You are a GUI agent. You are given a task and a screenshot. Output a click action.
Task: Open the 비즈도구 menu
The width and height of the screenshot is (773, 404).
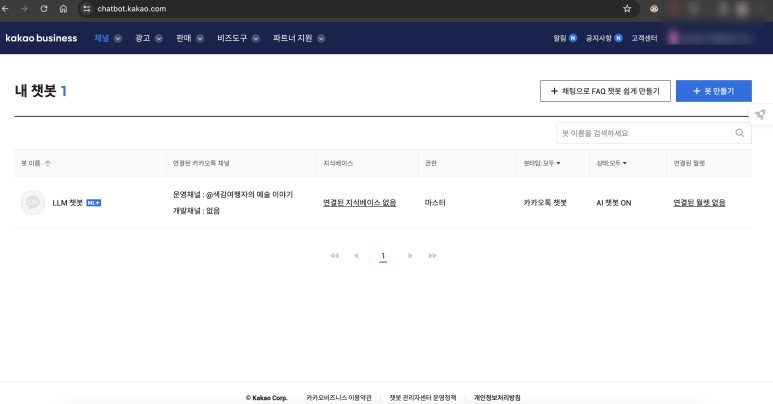tap(232, 38)
